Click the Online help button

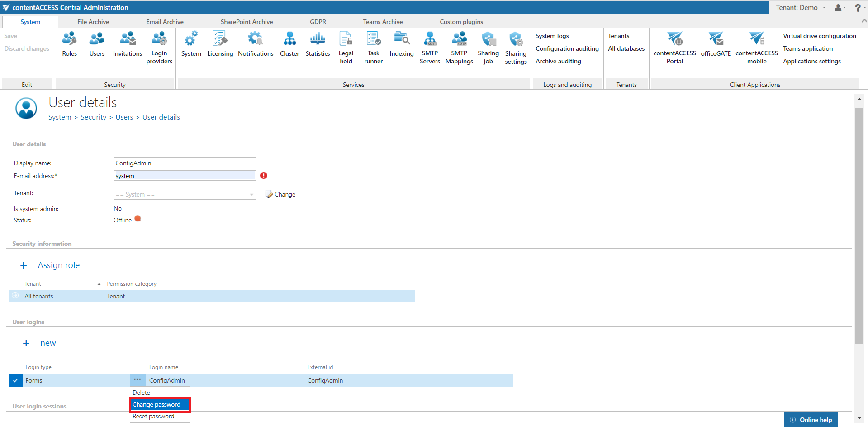(811, 420)
